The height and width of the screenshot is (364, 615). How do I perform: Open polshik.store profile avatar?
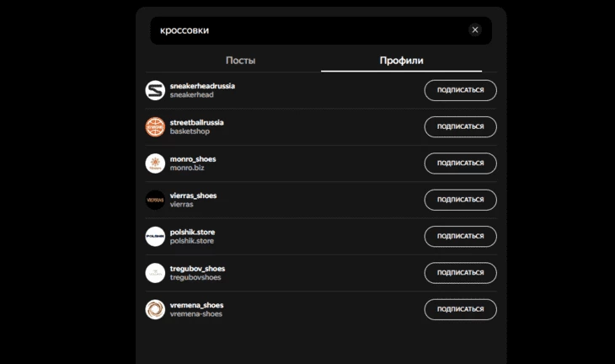(155, 236)
